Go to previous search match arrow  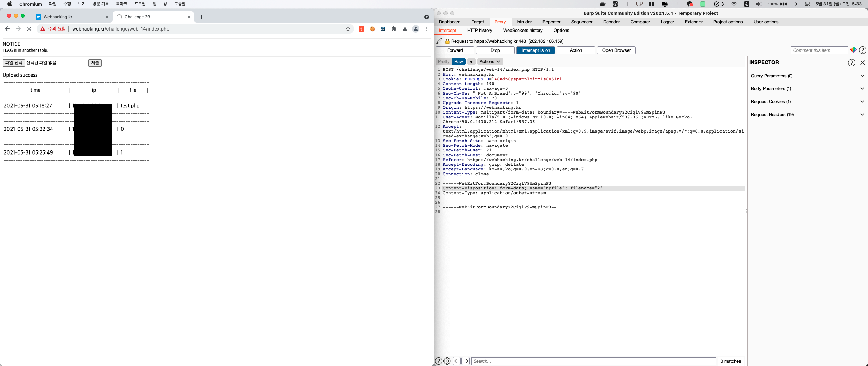click(457, 361)
